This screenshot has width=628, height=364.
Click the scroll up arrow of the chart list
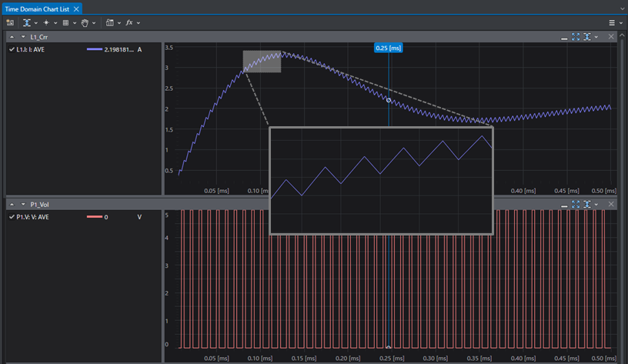point(622,35)
